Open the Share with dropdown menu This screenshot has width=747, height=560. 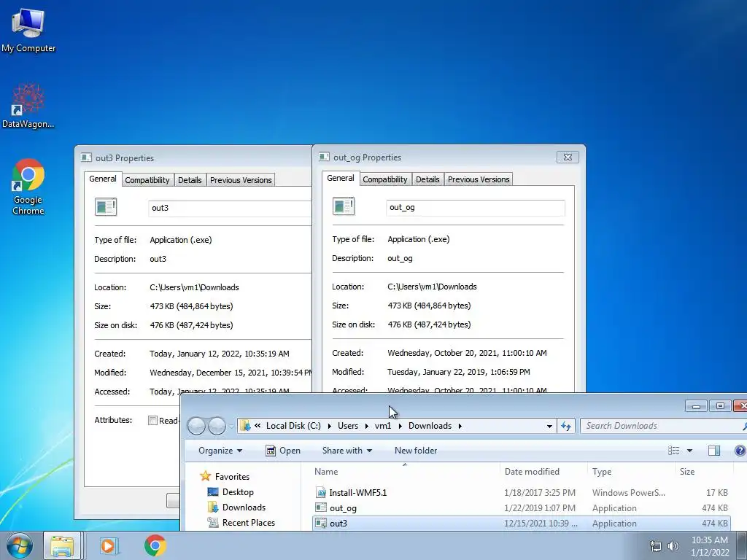(347, 451)
